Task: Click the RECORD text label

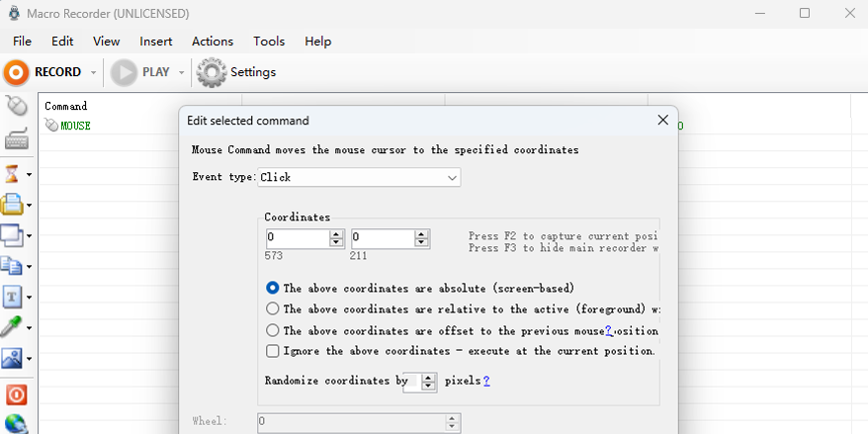Action: pos(57,72)
